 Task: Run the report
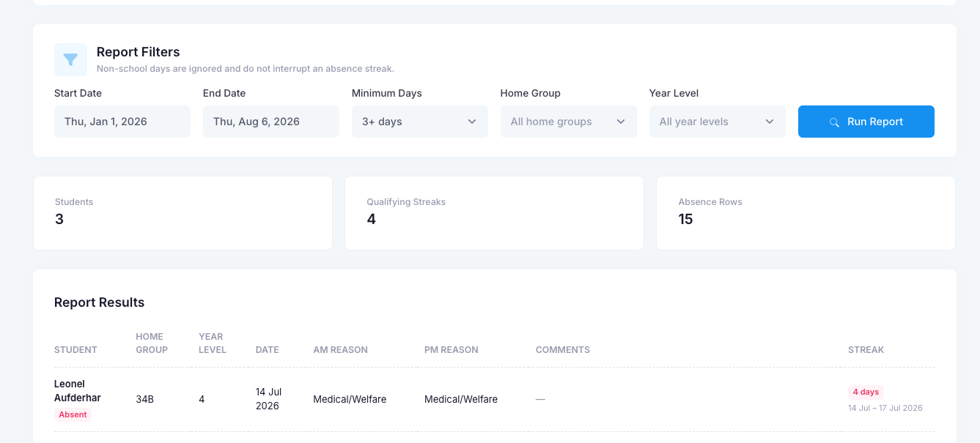[866, 122]
